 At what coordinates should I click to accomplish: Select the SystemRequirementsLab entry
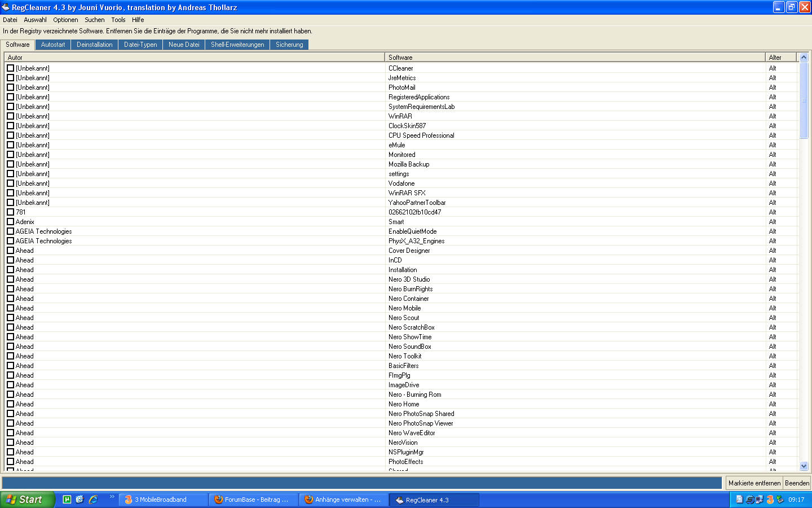point(422,107)
